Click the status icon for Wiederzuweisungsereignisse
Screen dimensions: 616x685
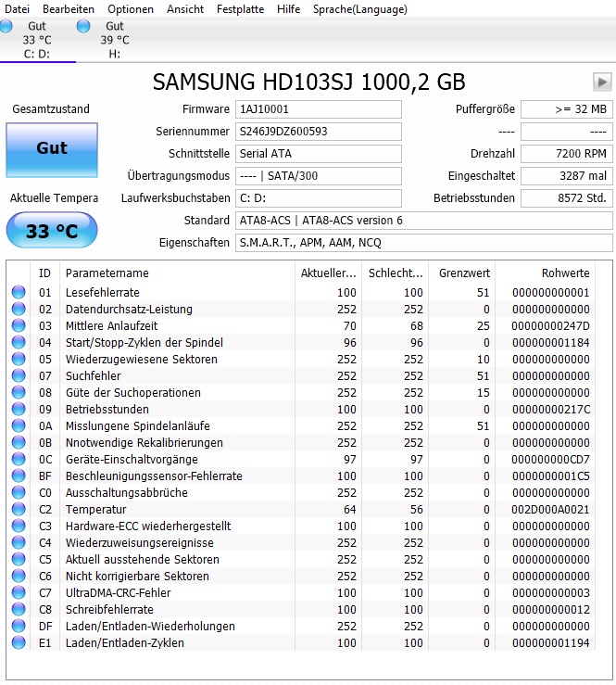pos(19,542)
